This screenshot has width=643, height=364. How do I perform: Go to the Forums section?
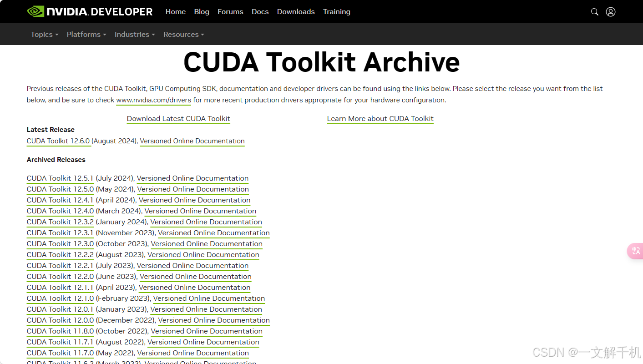(x=230, y=11)
